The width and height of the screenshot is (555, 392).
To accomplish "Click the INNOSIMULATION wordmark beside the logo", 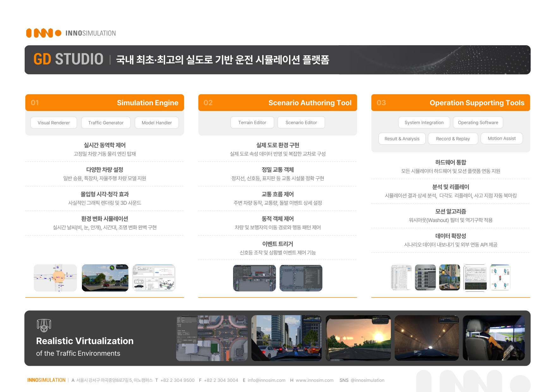I will tap(91, 33).
